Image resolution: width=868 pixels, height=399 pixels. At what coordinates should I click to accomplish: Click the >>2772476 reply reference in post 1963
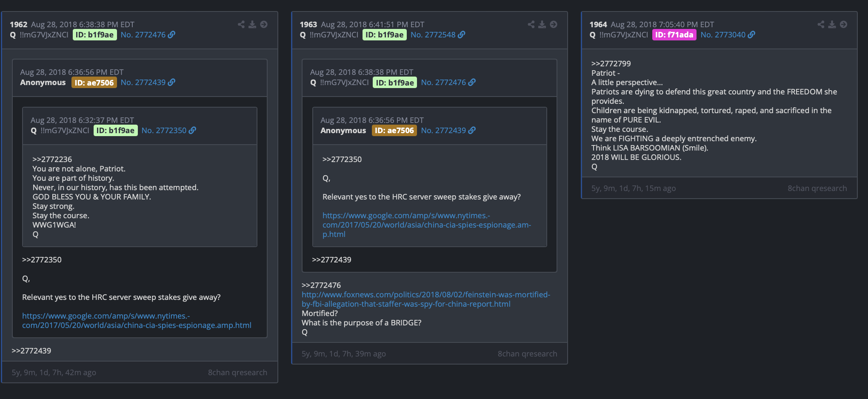[321, 285]
